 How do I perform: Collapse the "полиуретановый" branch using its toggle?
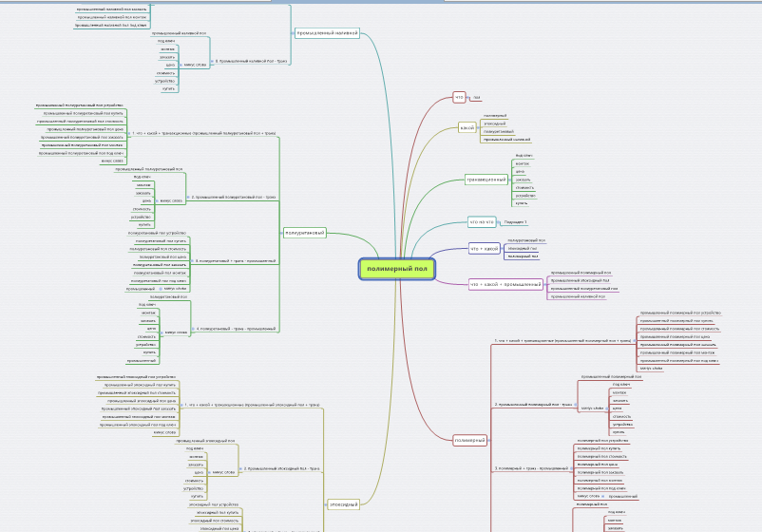[280, 233]
